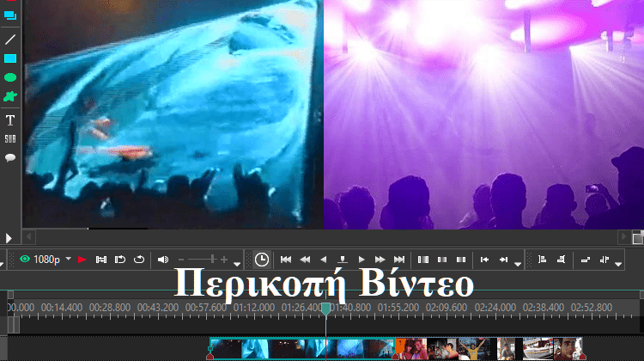Toggle loop playback icon
Viewport: 644px width, 361px height.
120,260
